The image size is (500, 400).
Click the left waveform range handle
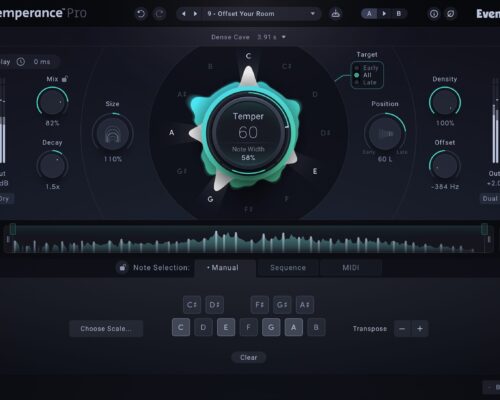click(x=13, y=229)
